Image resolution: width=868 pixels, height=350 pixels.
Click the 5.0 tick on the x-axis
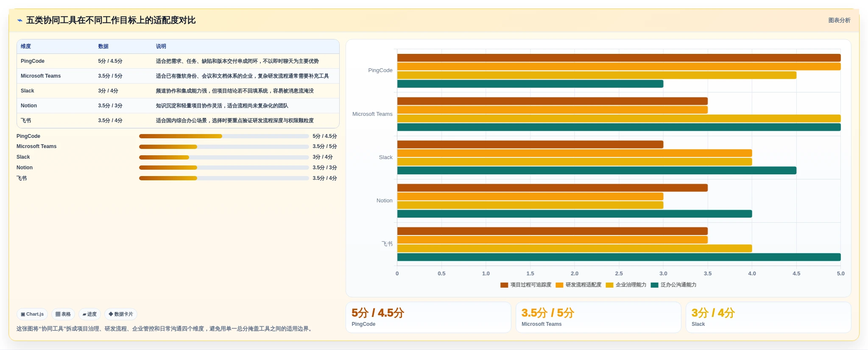pyautogui.click(x=840, y=274)
